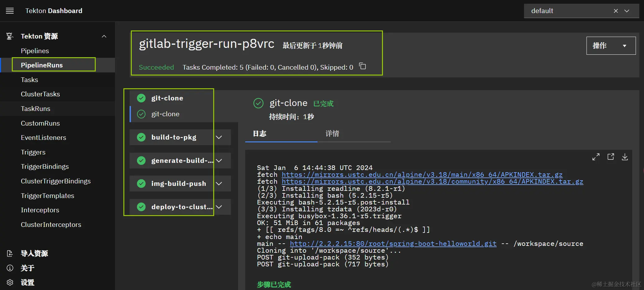Click the 'OK: 51 MiB in 61 packages' line
Viewport: 644px width, 290px height.
coord(308,223)
